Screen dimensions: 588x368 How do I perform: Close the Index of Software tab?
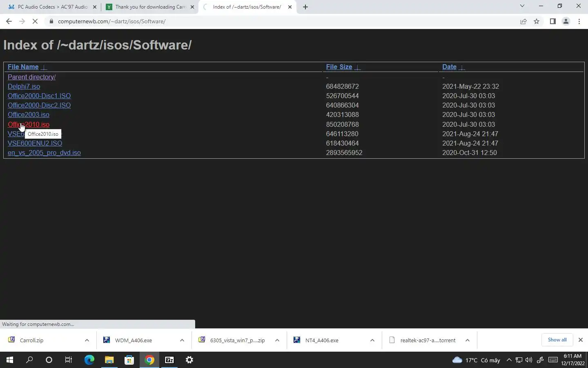(x=290, y=7)
